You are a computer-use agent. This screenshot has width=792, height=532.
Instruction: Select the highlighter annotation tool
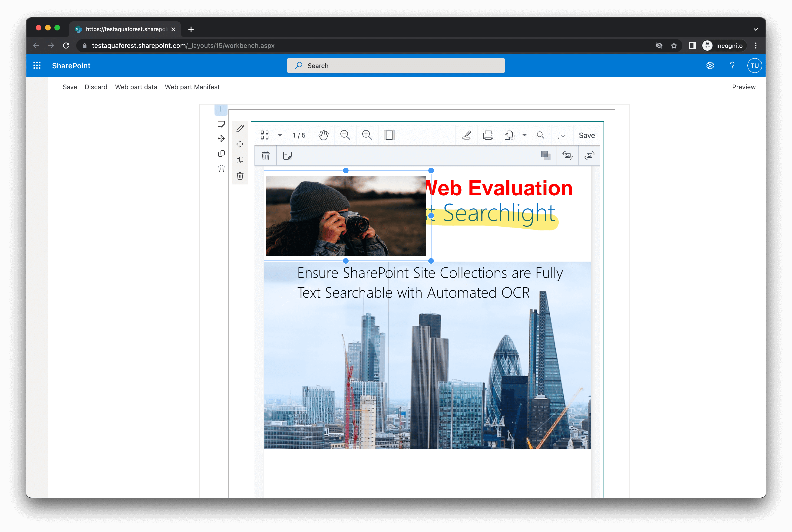[467, 135]
